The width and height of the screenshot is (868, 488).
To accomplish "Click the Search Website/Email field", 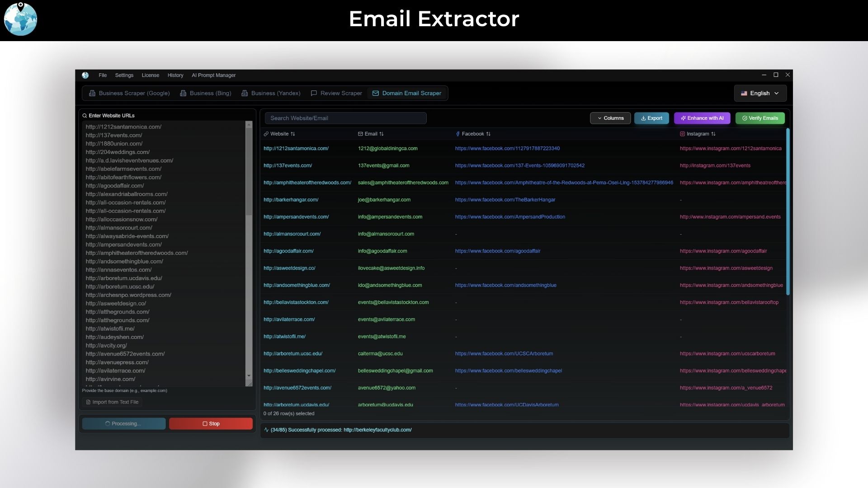I will [345, 118].
